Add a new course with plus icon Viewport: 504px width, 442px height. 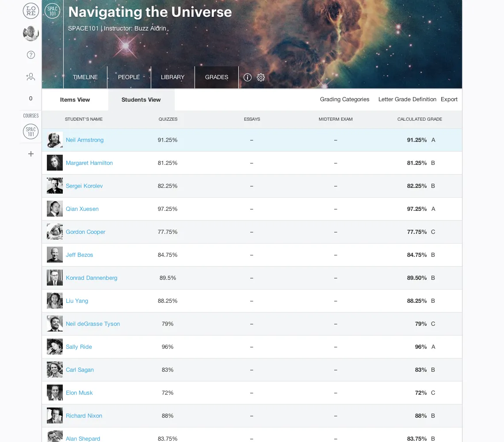pos(31,154)
